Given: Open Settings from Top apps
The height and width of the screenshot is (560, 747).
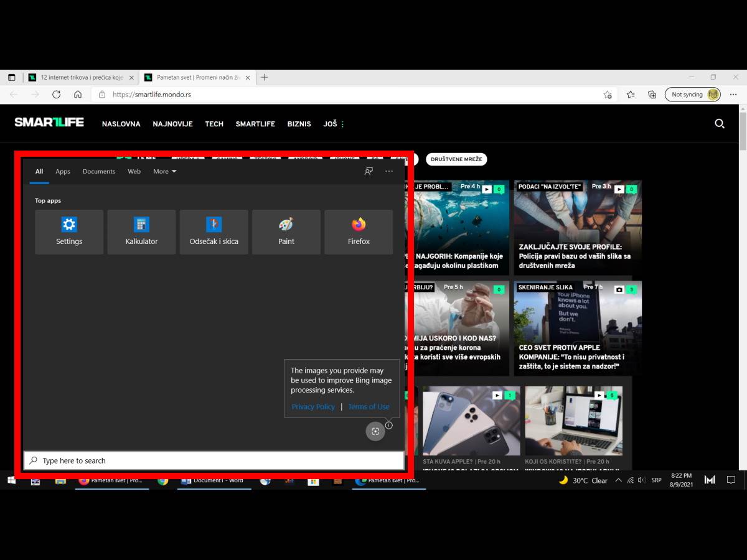Looking at the screenshot, I should click(69, 231).
